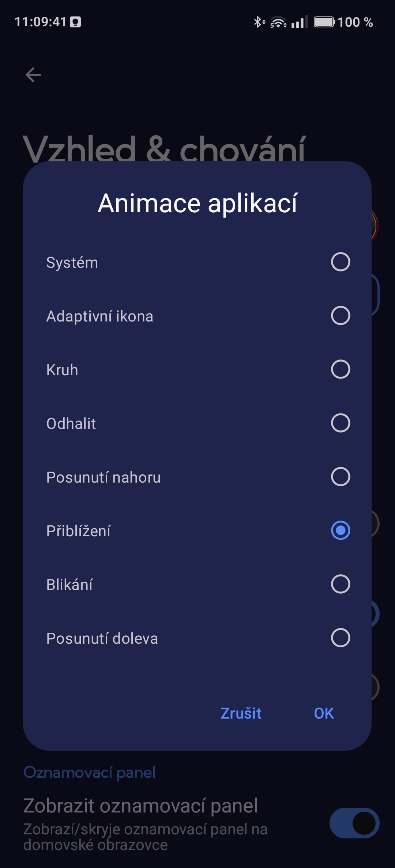Select the Kruh radio button
395x868 pixels.
341,369
